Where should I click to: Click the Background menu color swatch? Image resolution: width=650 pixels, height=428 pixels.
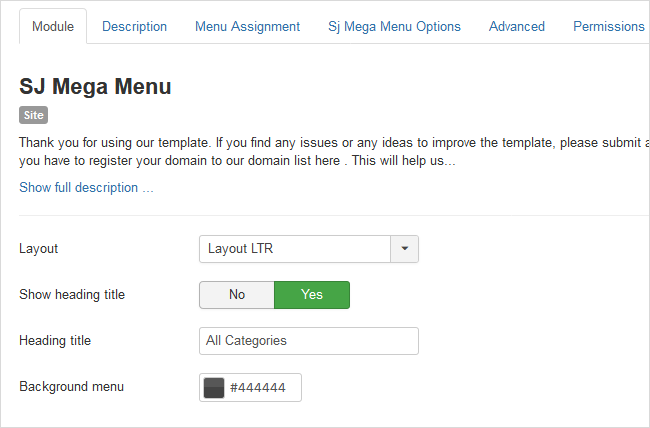pos(214,388)
